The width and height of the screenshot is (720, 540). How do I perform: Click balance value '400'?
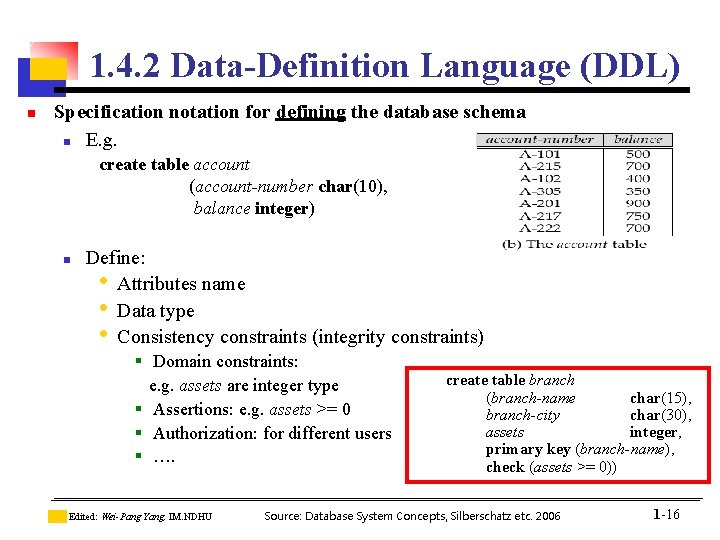(638, 178)
